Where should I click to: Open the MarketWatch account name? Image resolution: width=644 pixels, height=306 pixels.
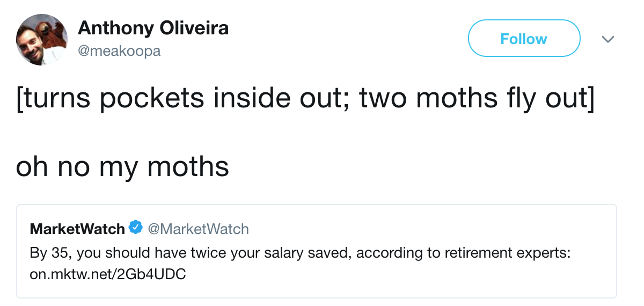click(x=77, y=229)
